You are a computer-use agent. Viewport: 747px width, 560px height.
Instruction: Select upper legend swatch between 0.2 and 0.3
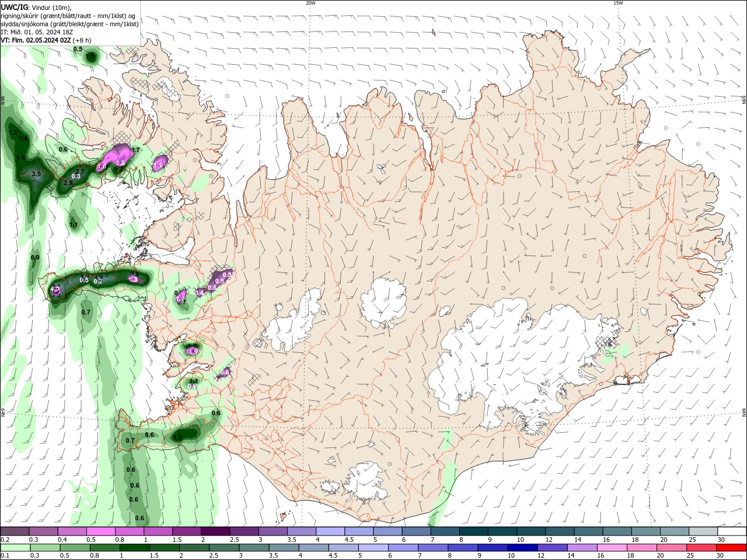pos(15,531)
